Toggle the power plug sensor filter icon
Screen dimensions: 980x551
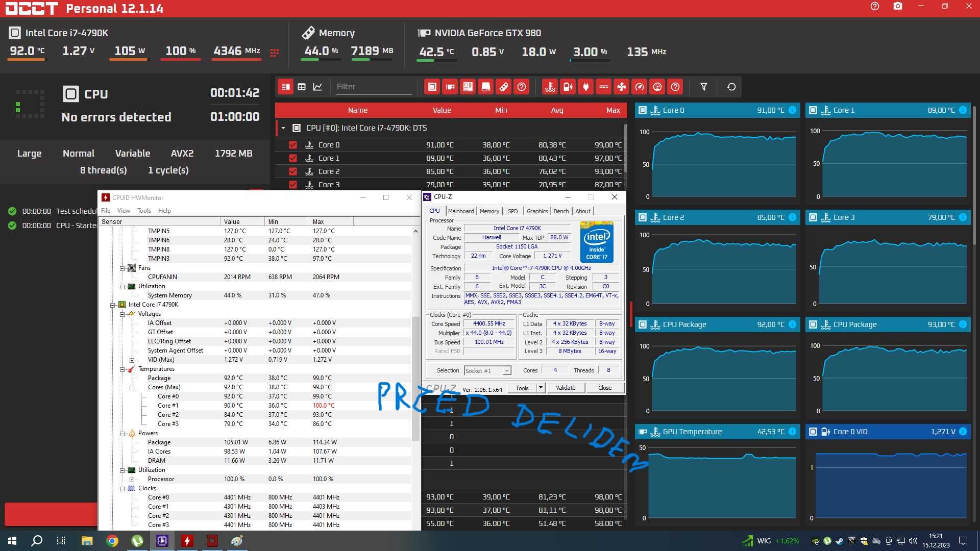coord(585,87)
